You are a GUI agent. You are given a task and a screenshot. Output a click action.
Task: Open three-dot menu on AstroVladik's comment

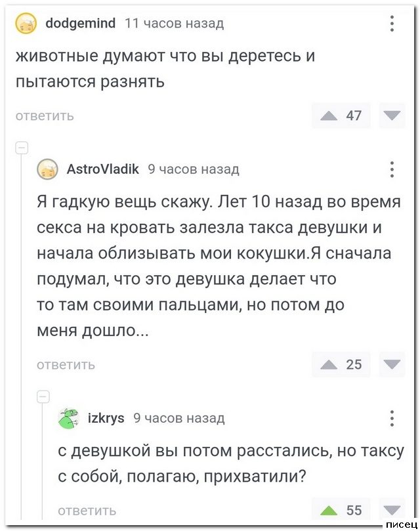[x=392, y=169]
